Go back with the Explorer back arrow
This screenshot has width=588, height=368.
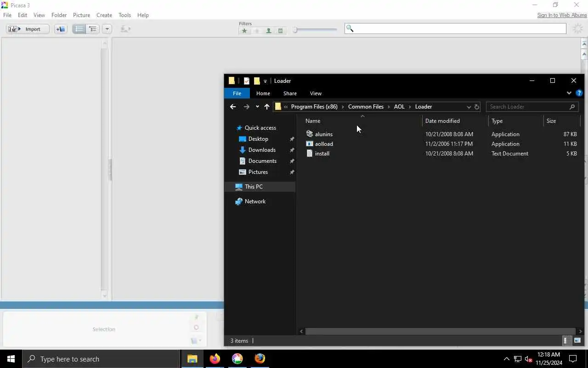(x=233, y=107)
